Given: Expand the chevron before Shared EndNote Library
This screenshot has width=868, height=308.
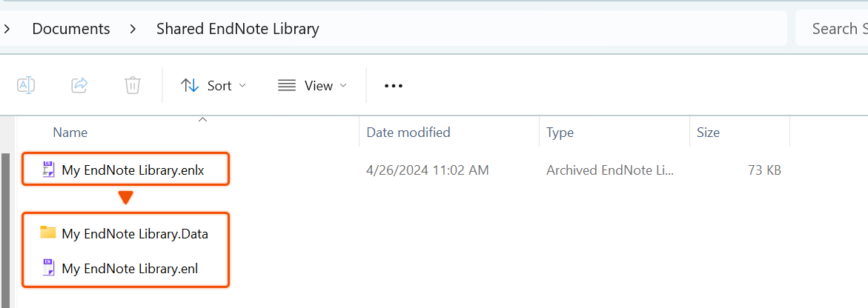Looking at the screenshot, I should tap(133, 29).
